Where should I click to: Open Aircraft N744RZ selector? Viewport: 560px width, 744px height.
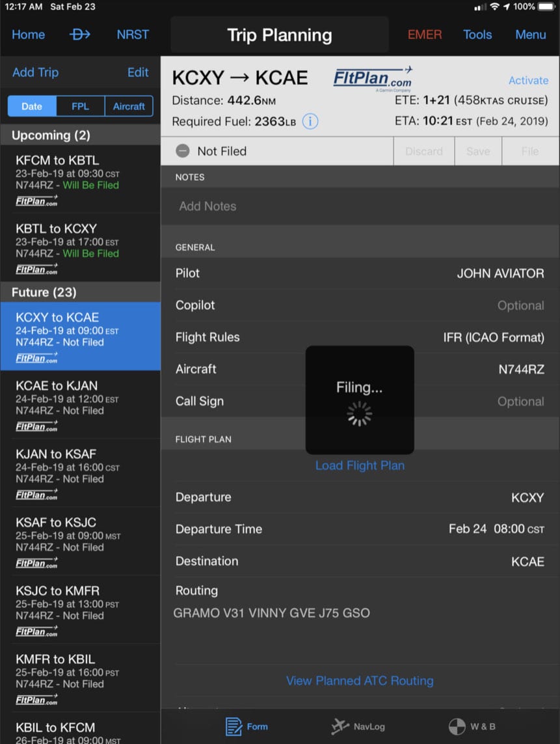pyautogui.click(x=360, y=368)
